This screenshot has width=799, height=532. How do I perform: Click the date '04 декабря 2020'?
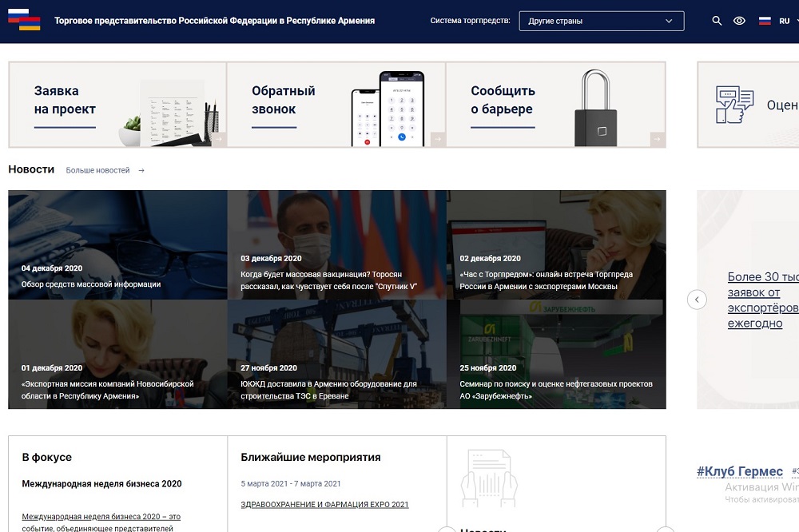(52, 268)
